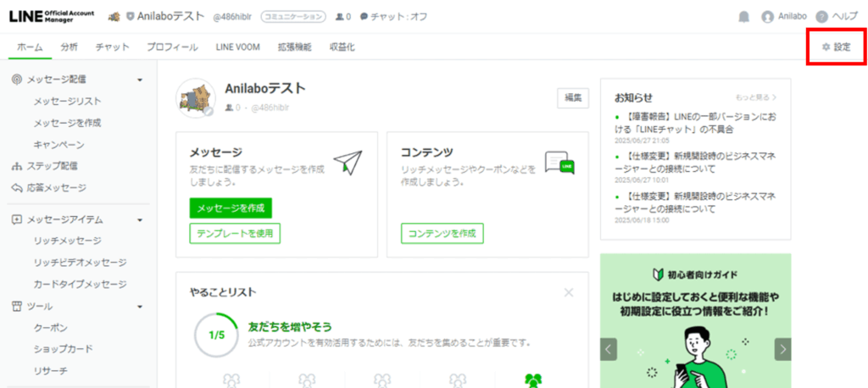Switch to the 分析 tab

pos(70,47)
